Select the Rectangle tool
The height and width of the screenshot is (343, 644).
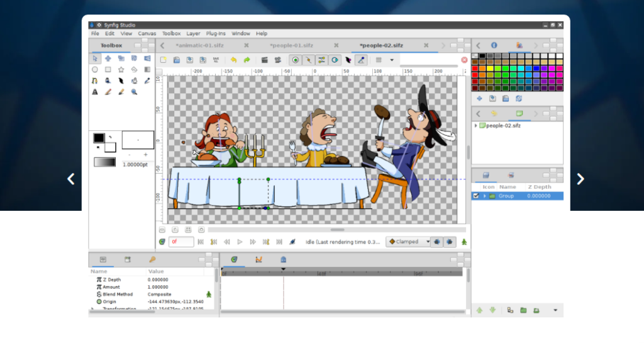(108, 69)
